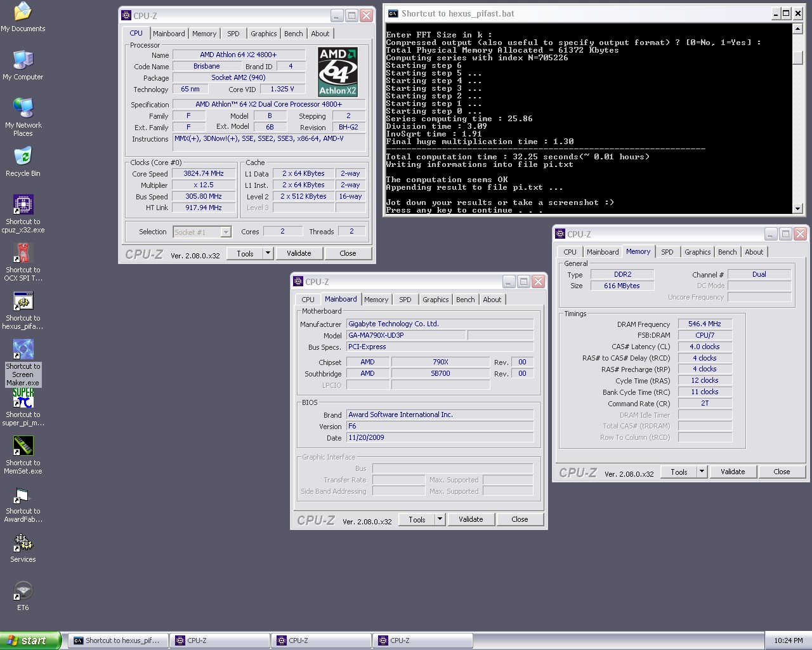Open My Documents desktop icon

pos(23,11)
